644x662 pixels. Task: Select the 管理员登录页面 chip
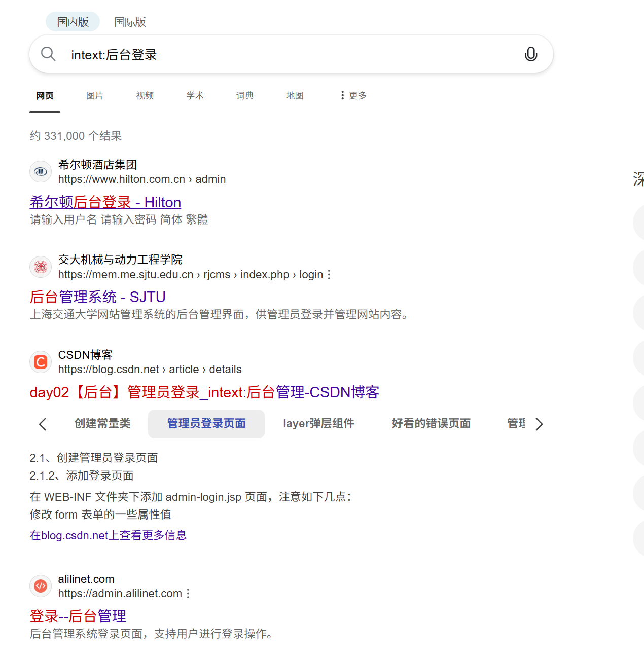[x=206, y=424]
